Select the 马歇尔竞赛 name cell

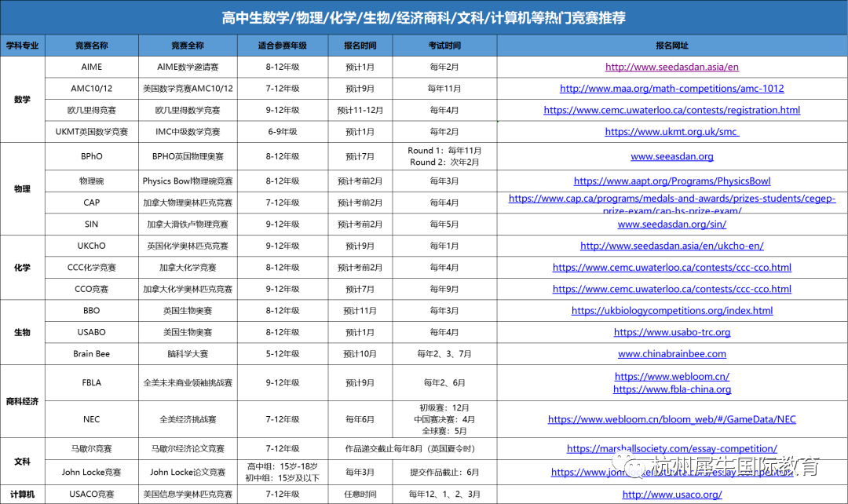tap(91, 449)
